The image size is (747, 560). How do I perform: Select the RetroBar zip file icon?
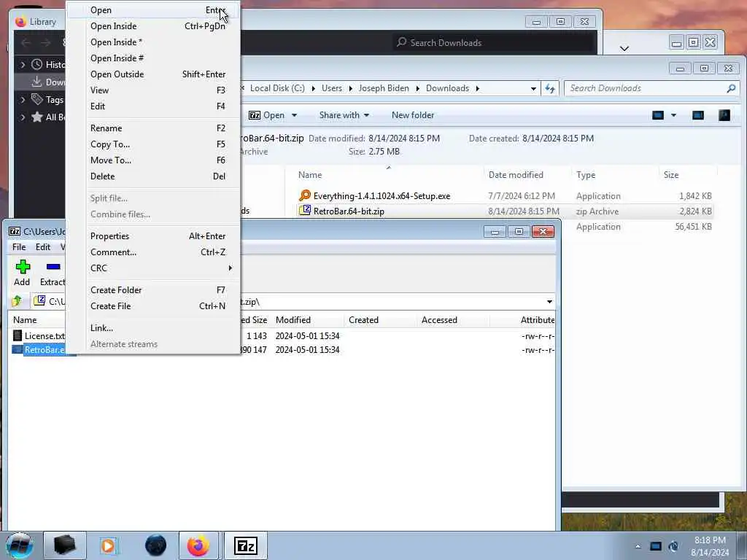305,211
